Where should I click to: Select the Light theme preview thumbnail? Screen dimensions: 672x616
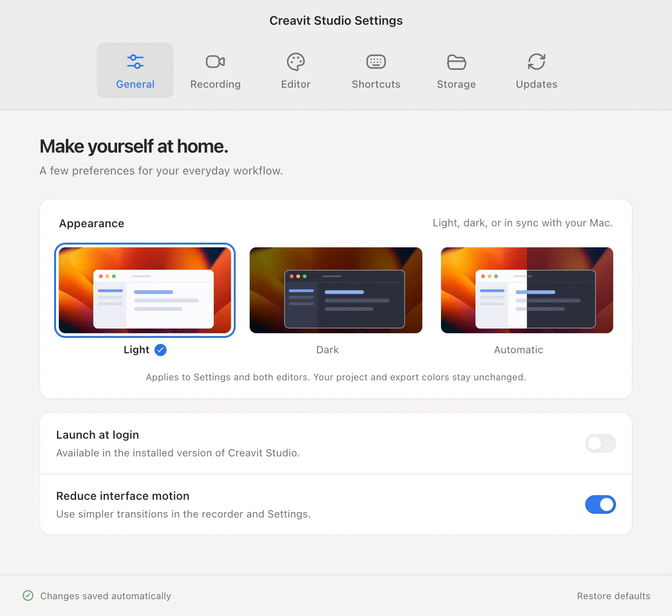click(145, 290)
